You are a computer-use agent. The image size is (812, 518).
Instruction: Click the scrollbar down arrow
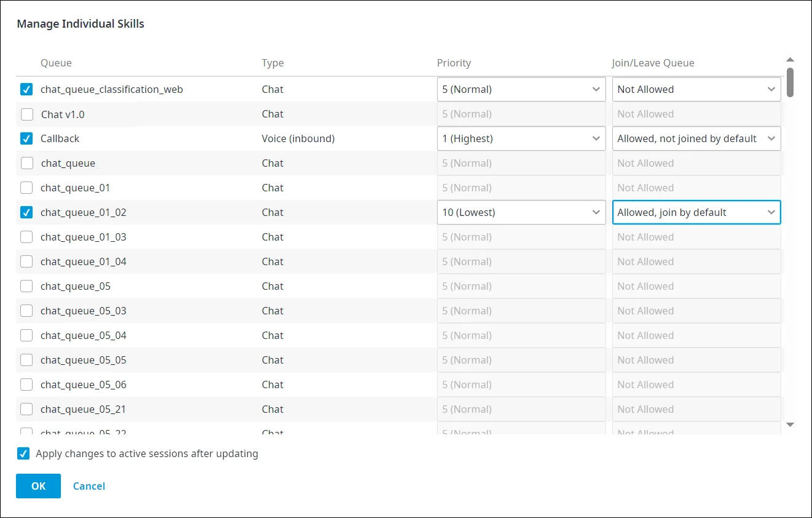pyautogui.click(x=790, y=424)
